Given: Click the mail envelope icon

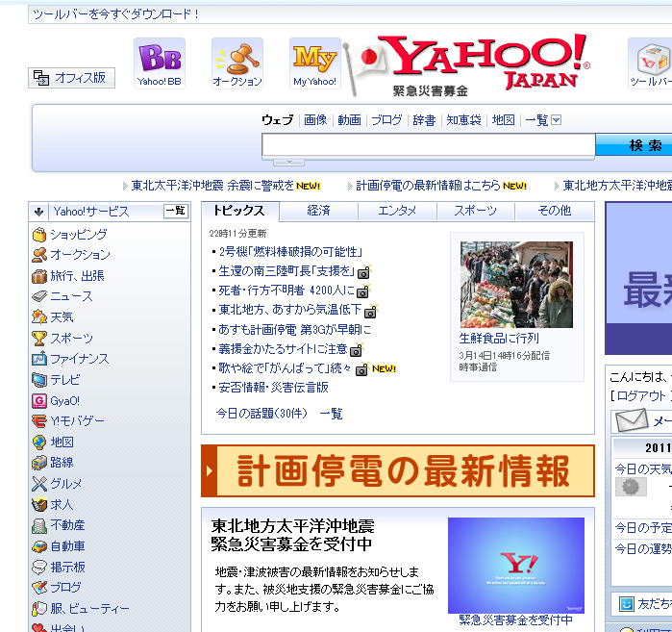Looking at the screenshot, I should point(632,420).
